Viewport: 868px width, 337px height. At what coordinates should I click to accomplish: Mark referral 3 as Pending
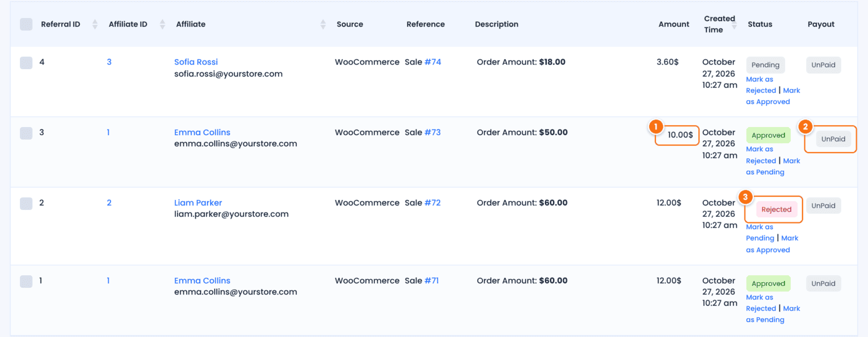point(772,166)
